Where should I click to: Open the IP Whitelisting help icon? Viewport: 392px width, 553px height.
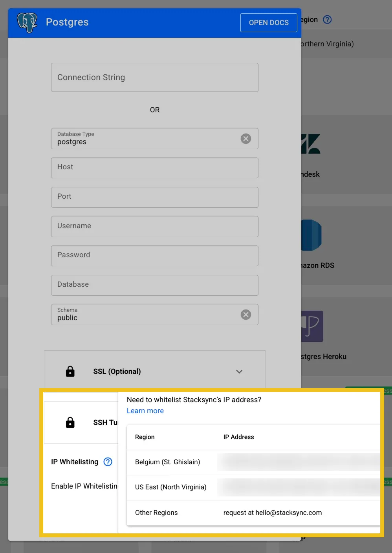108,462
